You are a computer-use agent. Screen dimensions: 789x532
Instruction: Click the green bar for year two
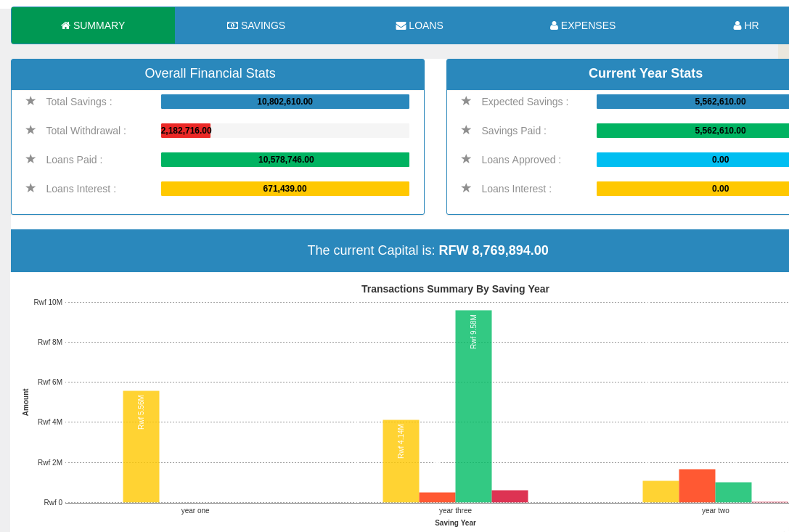click(733, 492)
